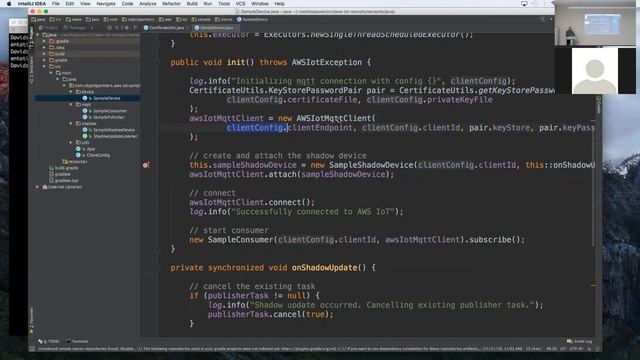The image size is (640, 360).
Task: Expand the .gradle folder
Action: pos(44,41)
